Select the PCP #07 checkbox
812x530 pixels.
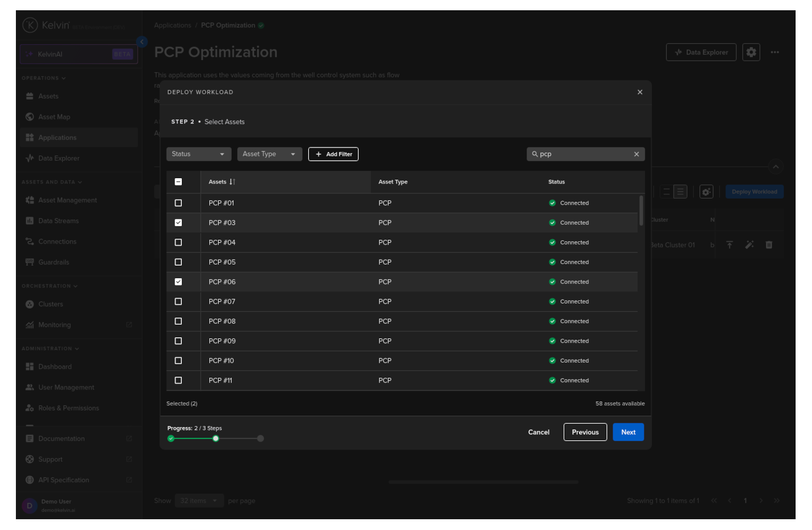(x=178, y=302)
